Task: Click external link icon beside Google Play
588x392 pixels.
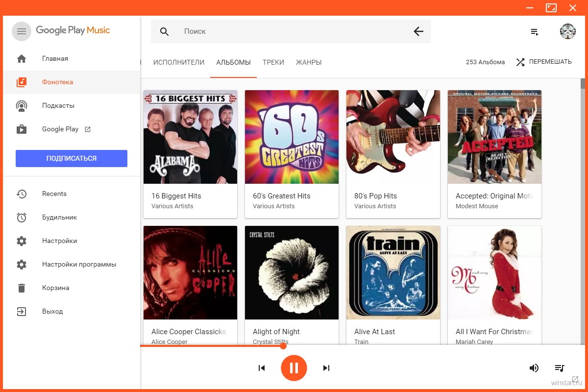Action: point(88,129)
